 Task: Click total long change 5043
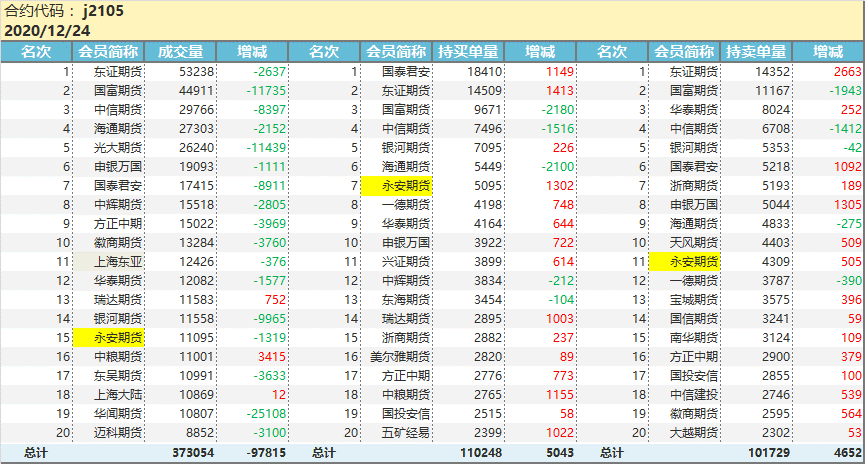[560, 453]
